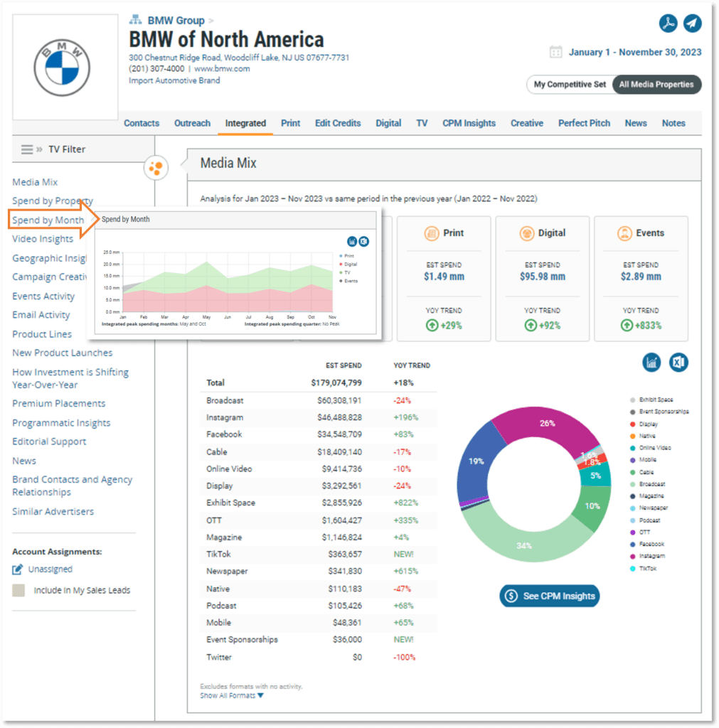The width and height of the screenshot is (719, 728).
Task: Toggle Instagram legend entry in donut chart
Action: click(x=647, y=556)
